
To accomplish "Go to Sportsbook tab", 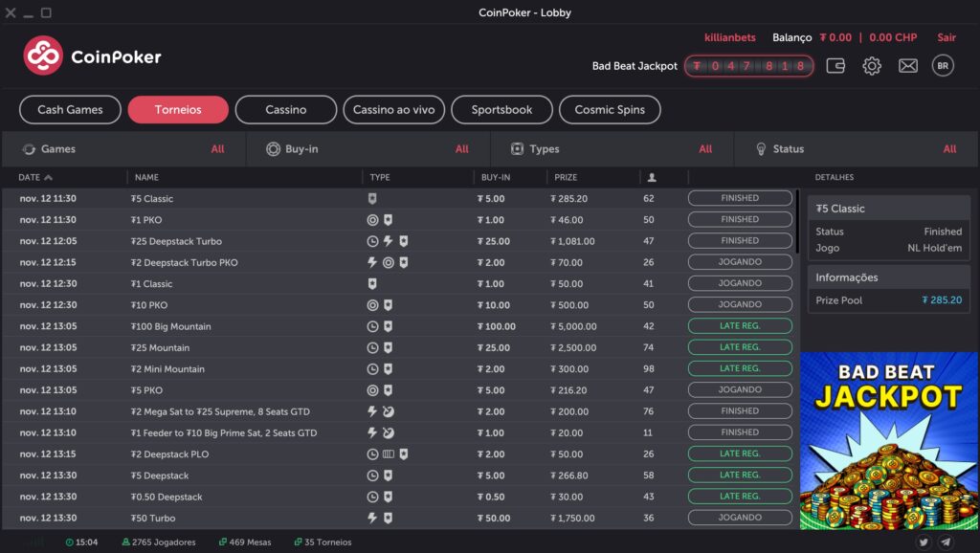I will (501, 110).
